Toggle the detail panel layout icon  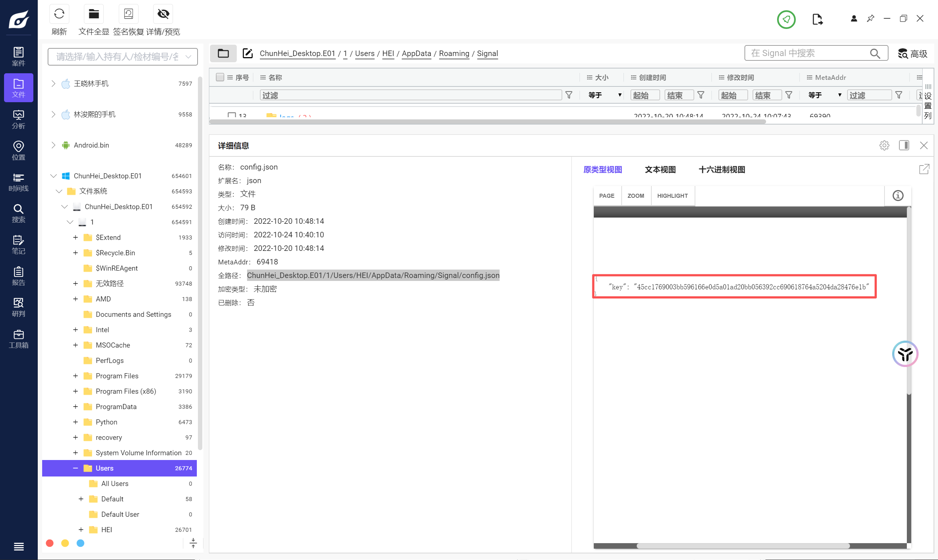[904, 145]
